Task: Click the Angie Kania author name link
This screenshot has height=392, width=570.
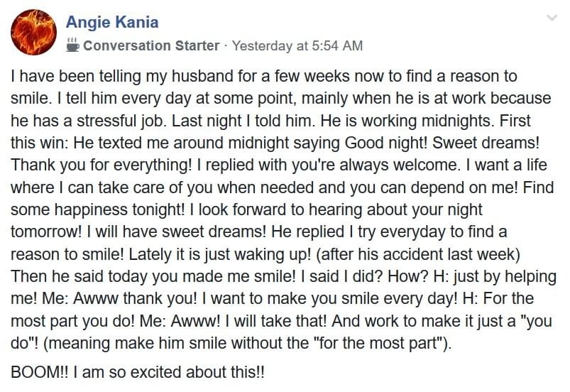Action: (x=112, y=22)
